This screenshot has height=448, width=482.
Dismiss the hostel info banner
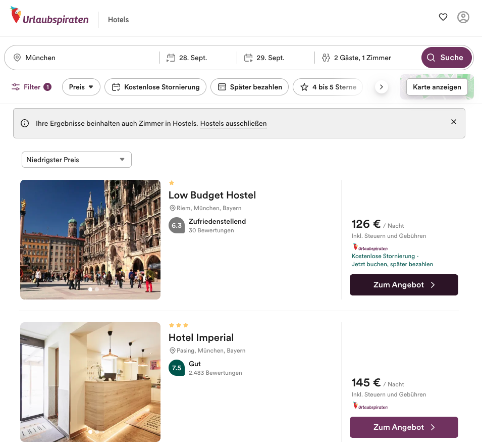pyautogui.click(x=454, y=122)
